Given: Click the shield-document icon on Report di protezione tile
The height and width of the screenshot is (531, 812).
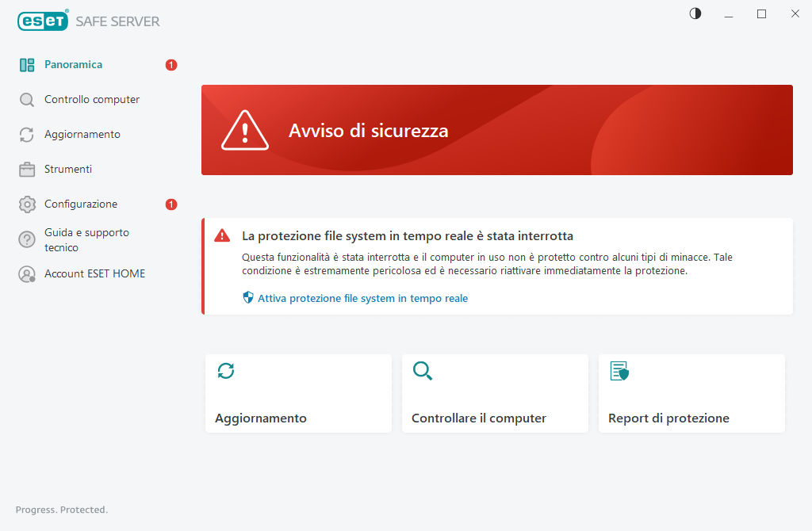Looking at the screenshot, I should pos(619,371).
